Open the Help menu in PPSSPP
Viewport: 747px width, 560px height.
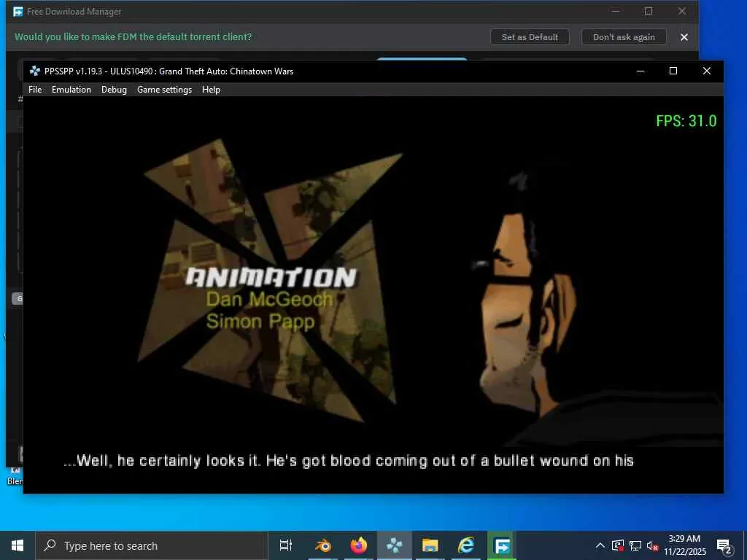(211, 90)
